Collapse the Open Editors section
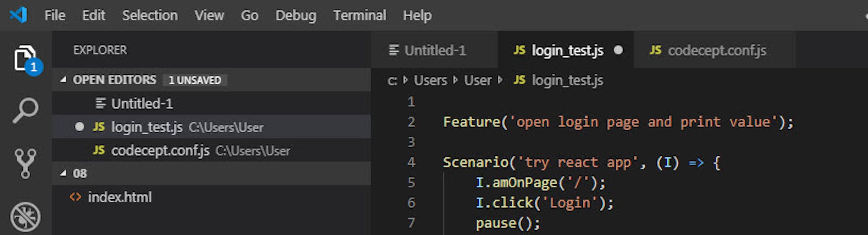 coord(64,80)
